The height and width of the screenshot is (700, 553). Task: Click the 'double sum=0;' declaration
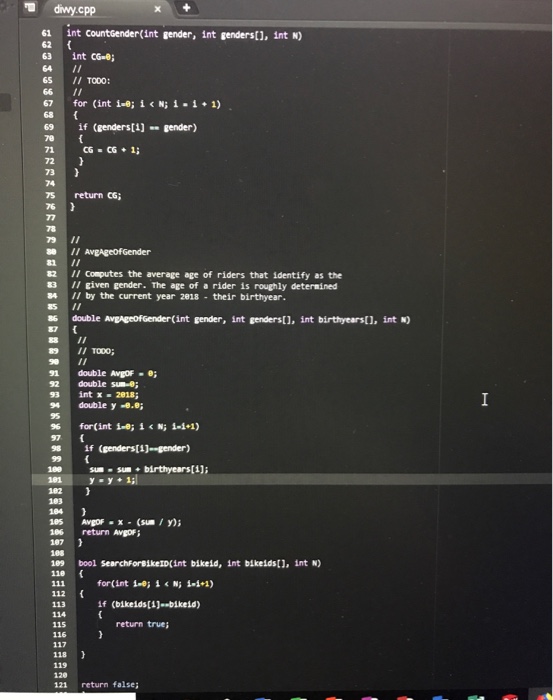point(108,384)
